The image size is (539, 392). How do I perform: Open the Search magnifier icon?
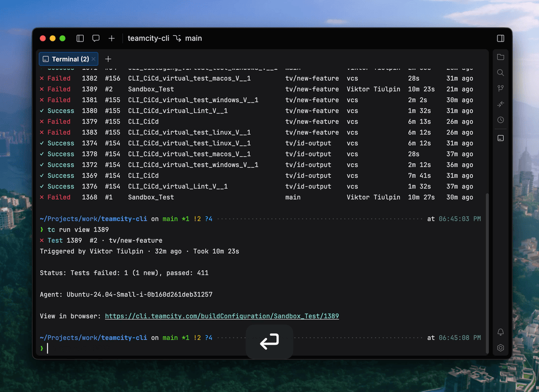pyautogui.click(x=500, y=73)
